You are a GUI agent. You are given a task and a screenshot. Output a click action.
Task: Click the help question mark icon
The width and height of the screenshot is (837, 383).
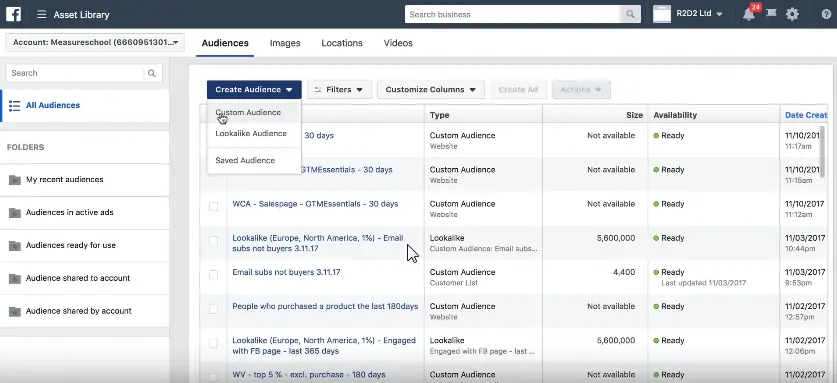[x=826, y=14]
